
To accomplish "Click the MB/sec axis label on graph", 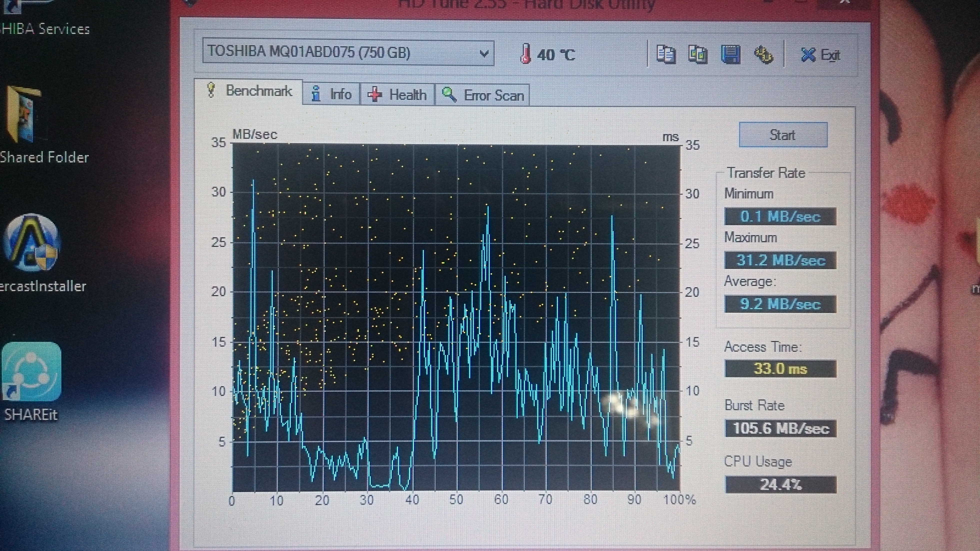I will coord(255,134).
